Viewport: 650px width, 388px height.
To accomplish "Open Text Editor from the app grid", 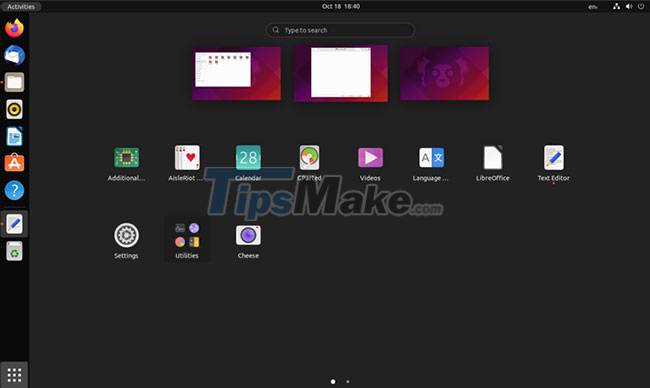I will pos(553,163).
